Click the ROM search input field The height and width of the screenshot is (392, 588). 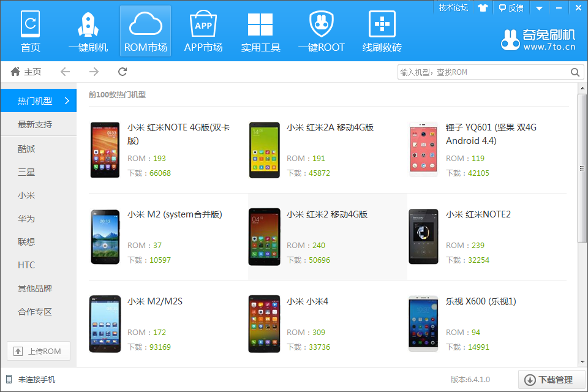[x=483, y=72]
